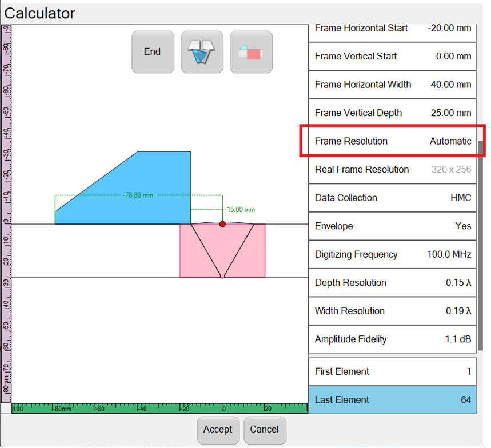
Task: Click the Amplitude Fidelity setting
Action: [392, 339]
